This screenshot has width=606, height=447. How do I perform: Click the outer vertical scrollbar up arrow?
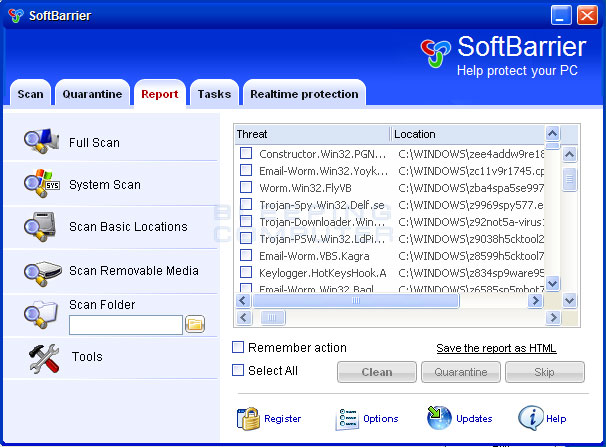coord(569,155)
